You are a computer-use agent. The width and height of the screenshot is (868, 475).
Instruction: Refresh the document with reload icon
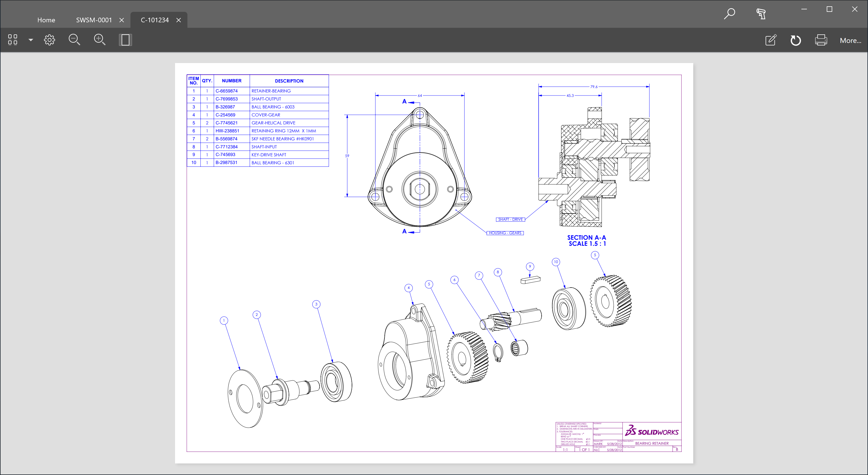pos(796,40)
